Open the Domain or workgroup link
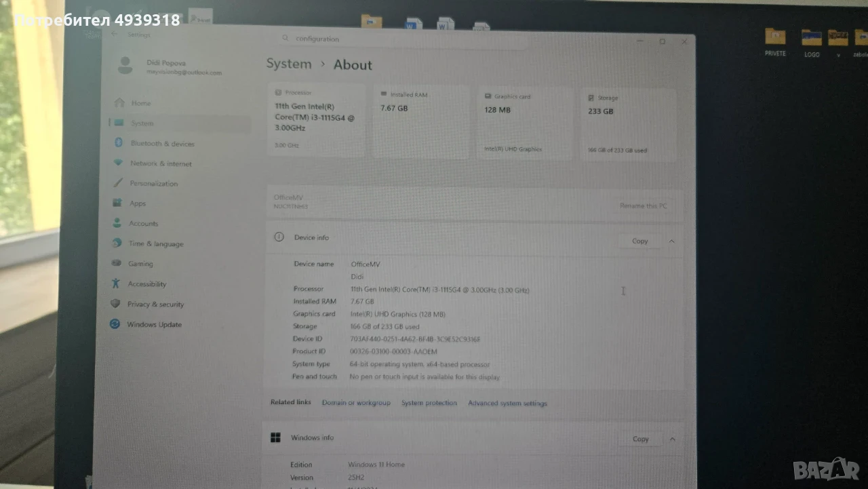 coord(356,403)
